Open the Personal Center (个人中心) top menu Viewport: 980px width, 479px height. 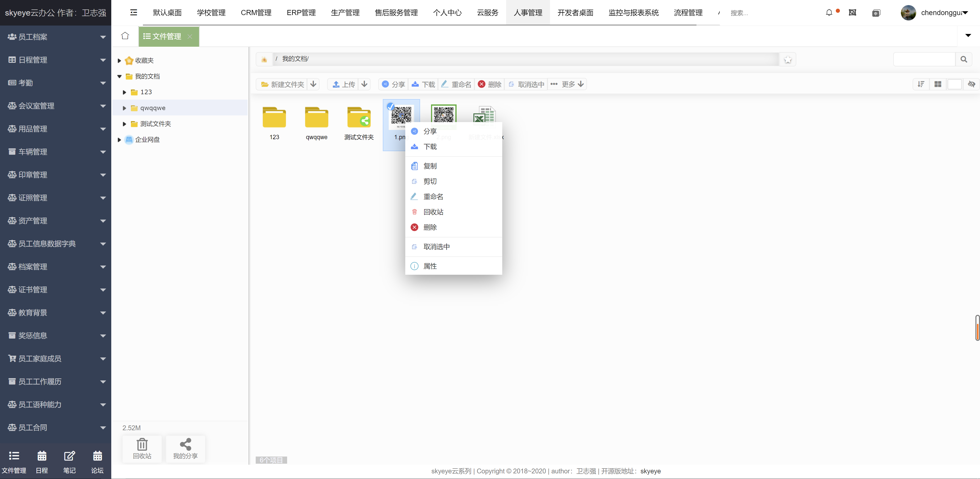click(x=447, y=13)
